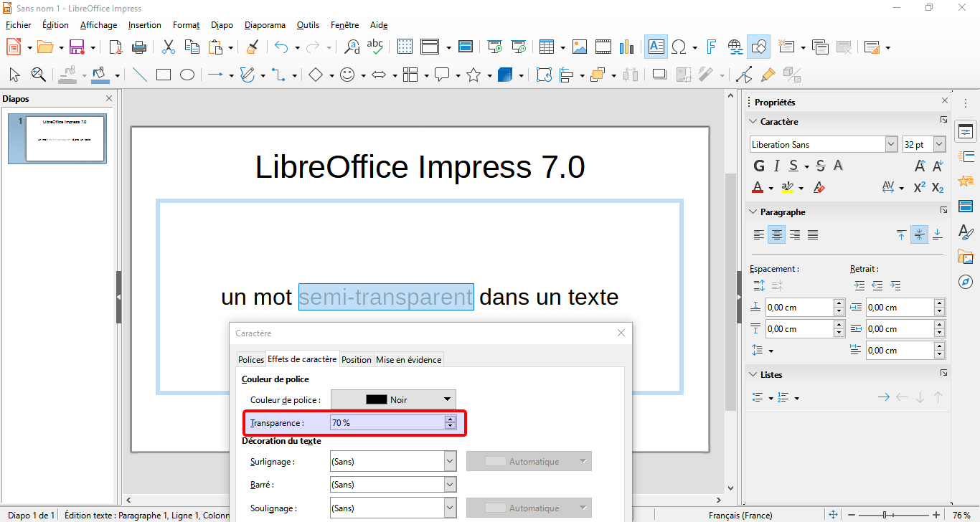This screenshot has height=522, width=980.
Task: Open the Fichier menu
Action: 18,25
